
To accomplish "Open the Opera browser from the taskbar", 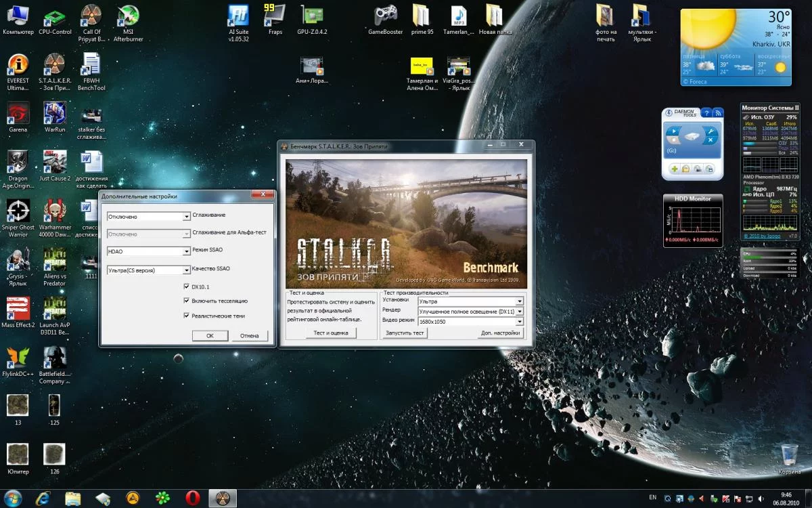I will pos(192,498).
